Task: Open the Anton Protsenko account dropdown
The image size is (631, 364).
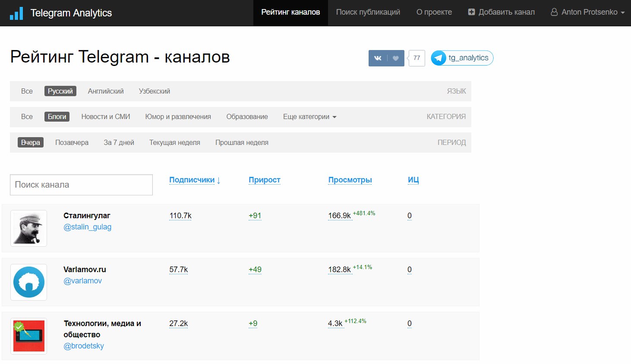Action: [x=588, y=13]
